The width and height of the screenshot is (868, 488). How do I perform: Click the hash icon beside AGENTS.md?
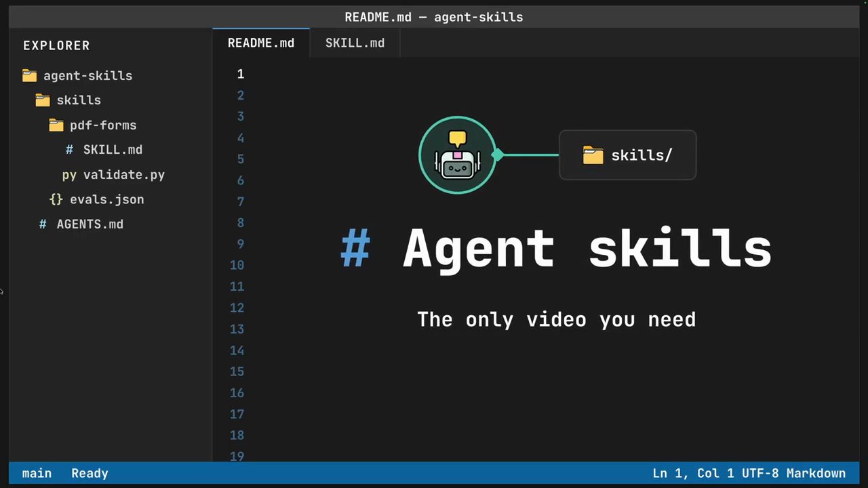point(43,224)
